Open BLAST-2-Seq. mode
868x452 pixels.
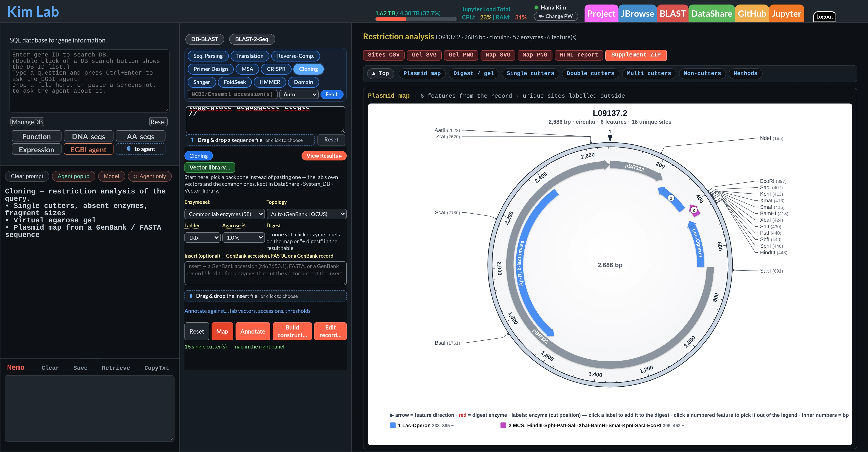pyautogui.click(x=252, y=39)
